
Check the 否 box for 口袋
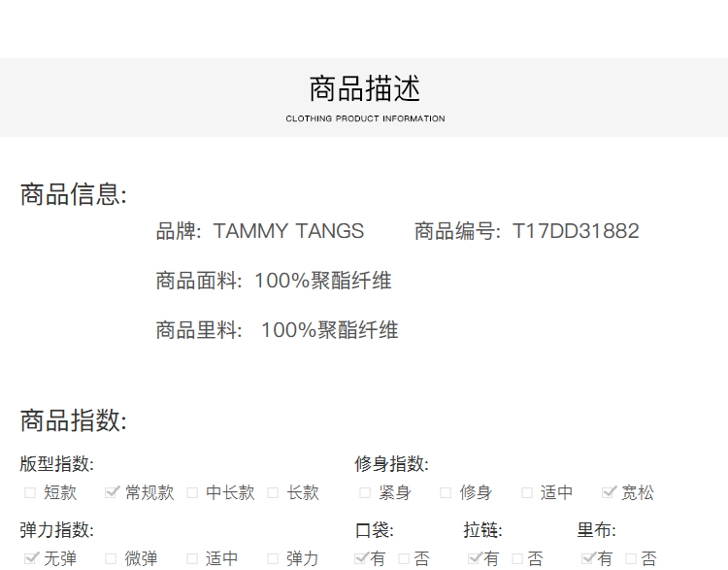[404, 558]
